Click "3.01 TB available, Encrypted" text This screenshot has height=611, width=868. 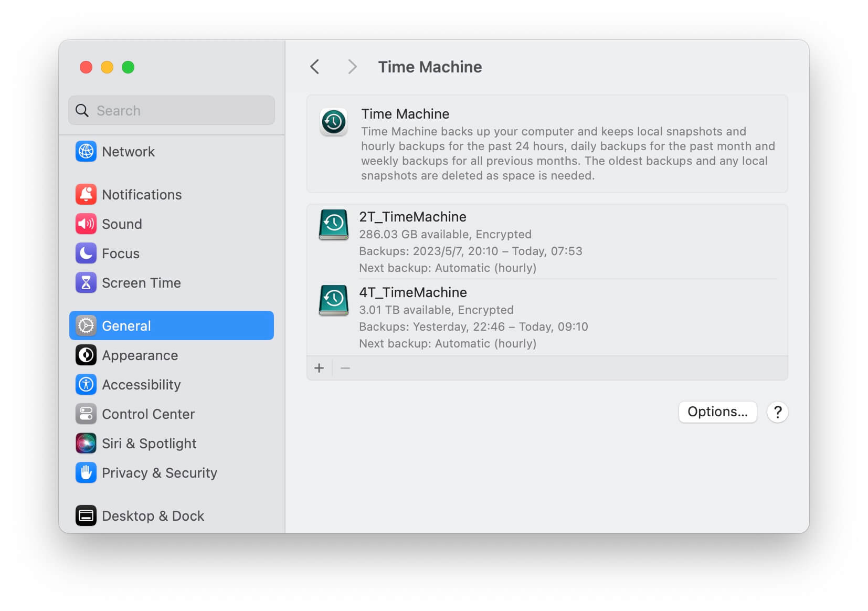pyautogui.click(x=436, y=310)
